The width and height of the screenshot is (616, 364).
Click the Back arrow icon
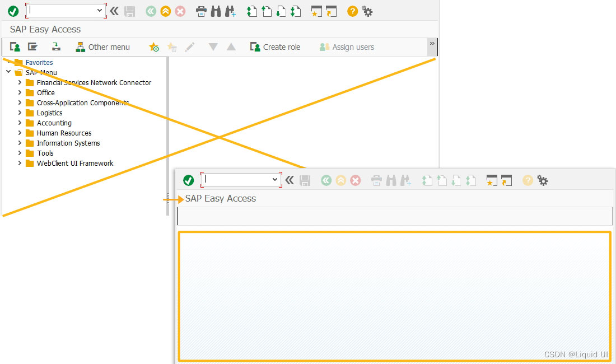150,11
